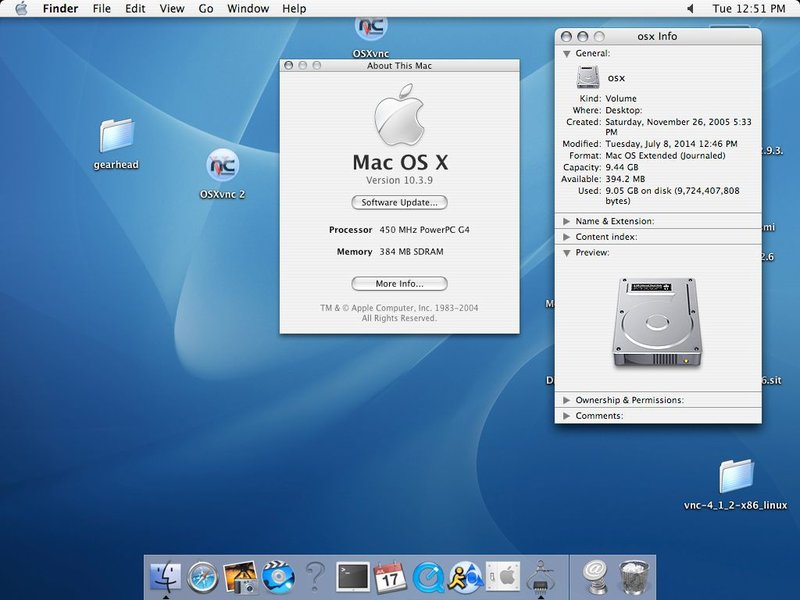Click the osx Info window title bar

pyautogui.click(x=658, y=36)
